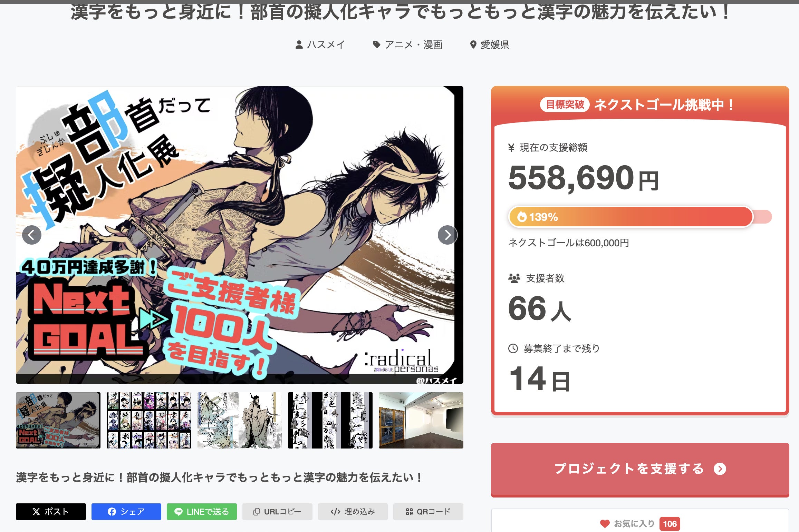Click the LINE icon on LINEで送る
Viewport: 799px width, 532px height.
point(179,512)
